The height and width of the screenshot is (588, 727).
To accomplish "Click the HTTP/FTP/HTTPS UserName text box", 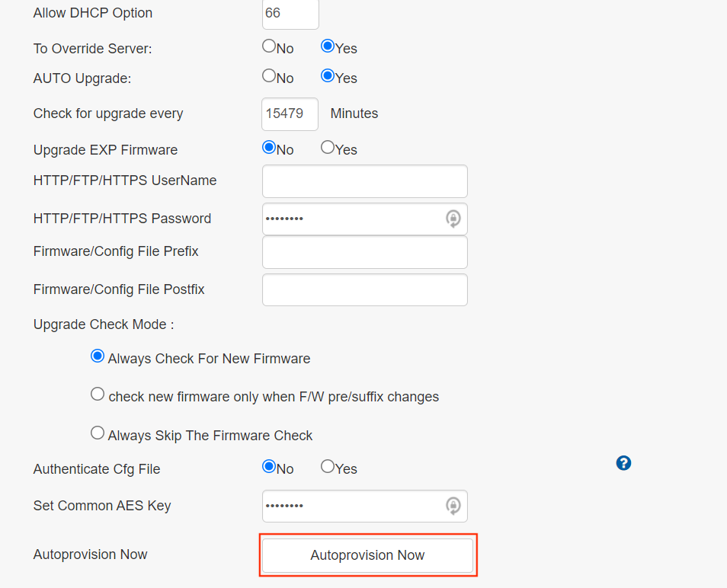I will point(364,181).
